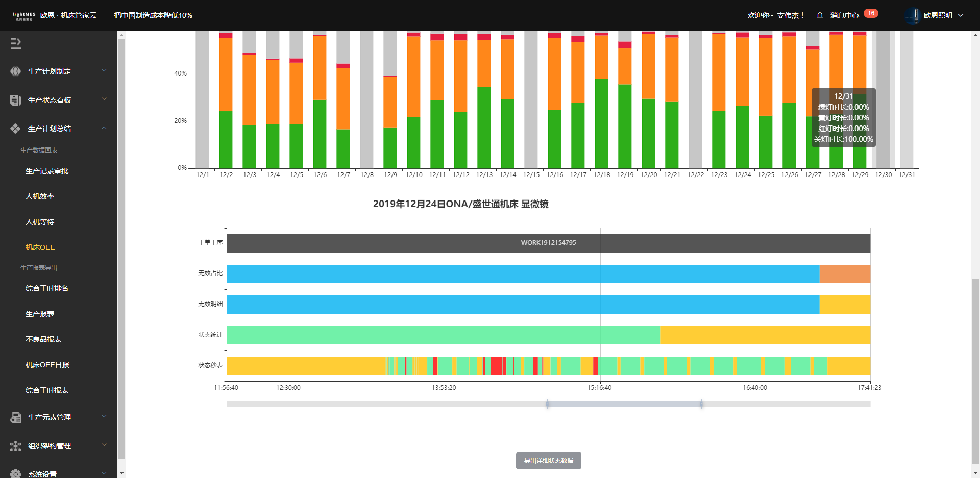Expand the 生产状态看板 menu chevron
The height and width of the screenshot is (478, 980).
click(x=104, y=99)
